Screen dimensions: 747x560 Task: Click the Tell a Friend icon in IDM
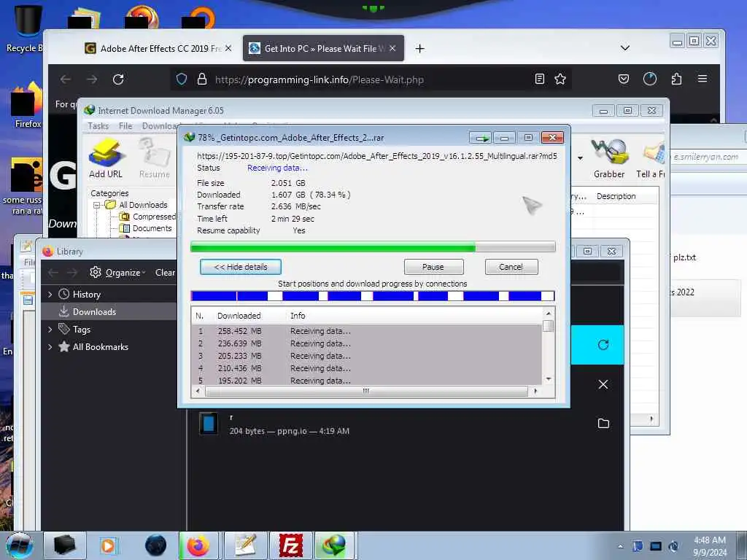coord(651,157)
